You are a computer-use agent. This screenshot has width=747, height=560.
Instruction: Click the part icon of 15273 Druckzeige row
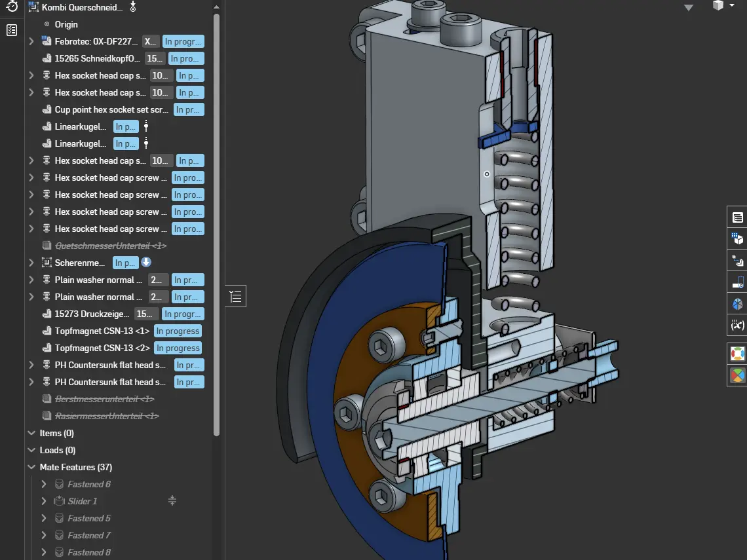pos(47,314)
